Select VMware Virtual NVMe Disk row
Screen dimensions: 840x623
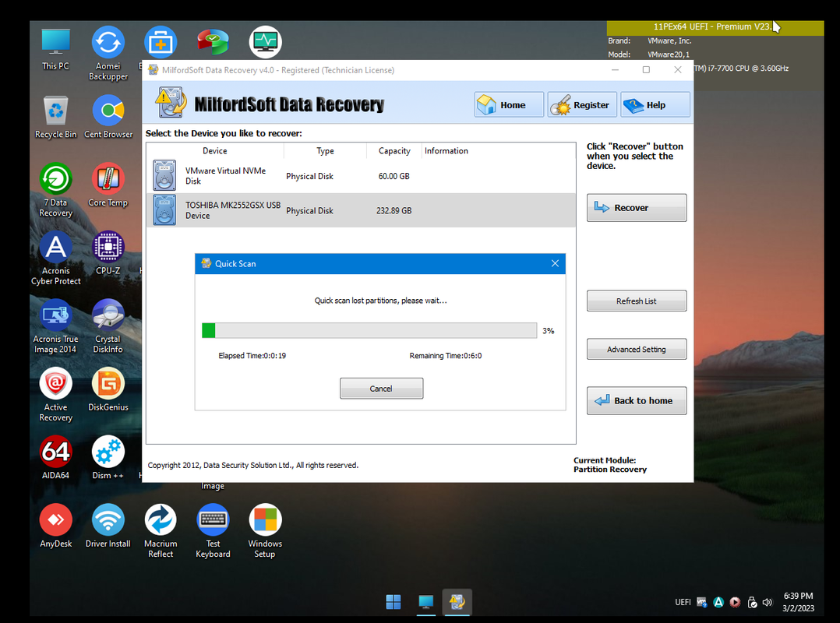[x=361, y=175]
